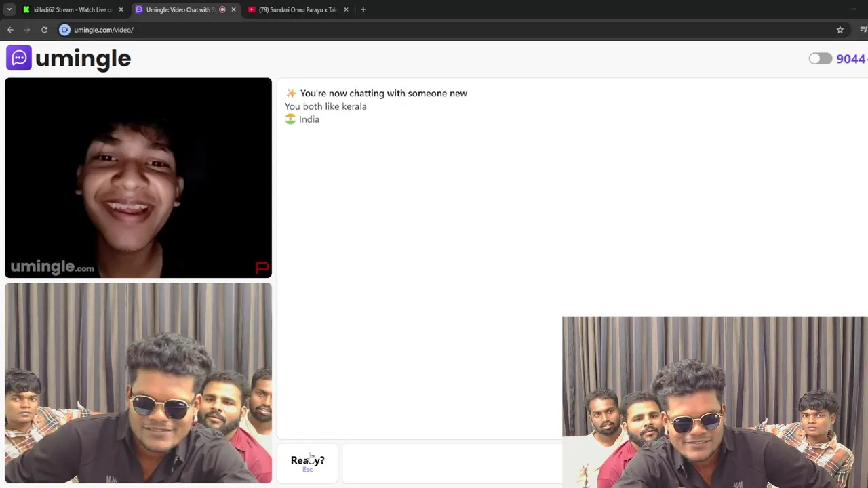Open the tab search dropdown arrow

click(9, 9)
